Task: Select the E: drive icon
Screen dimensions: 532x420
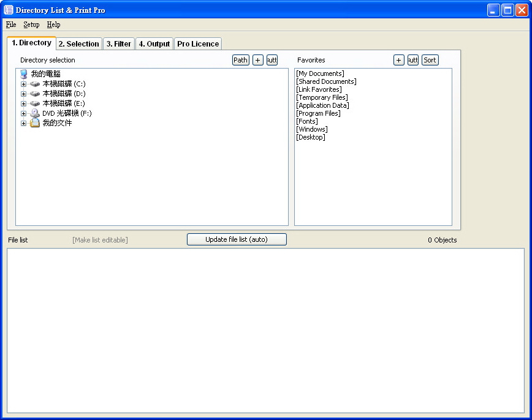Action: 35,103
